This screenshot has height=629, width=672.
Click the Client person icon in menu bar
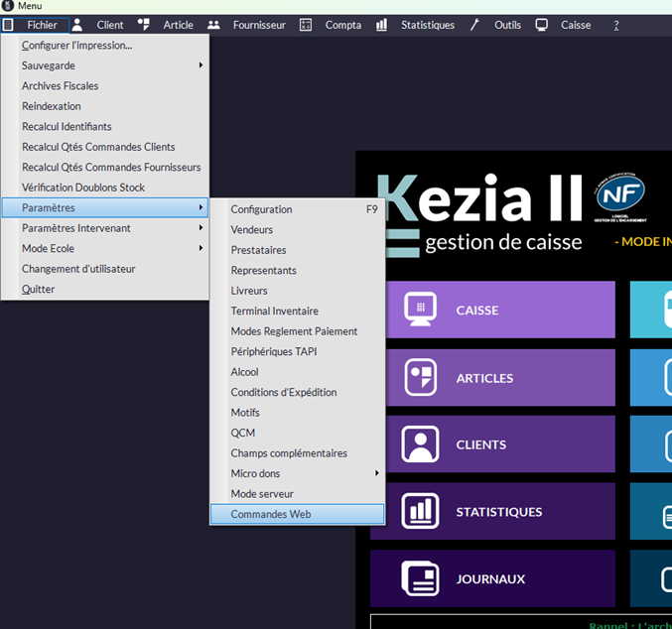[x=77, y=25]
